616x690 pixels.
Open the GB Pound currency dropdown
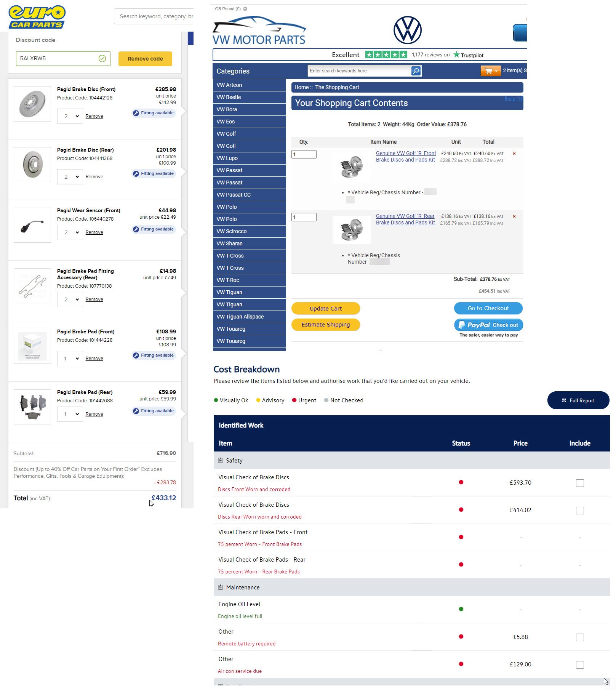(245, 9)
